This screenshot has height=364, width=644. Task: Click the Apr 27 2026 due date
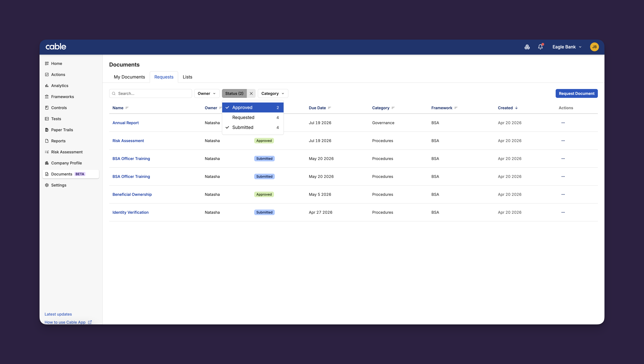pyautogui.click(x=320, y=212)
